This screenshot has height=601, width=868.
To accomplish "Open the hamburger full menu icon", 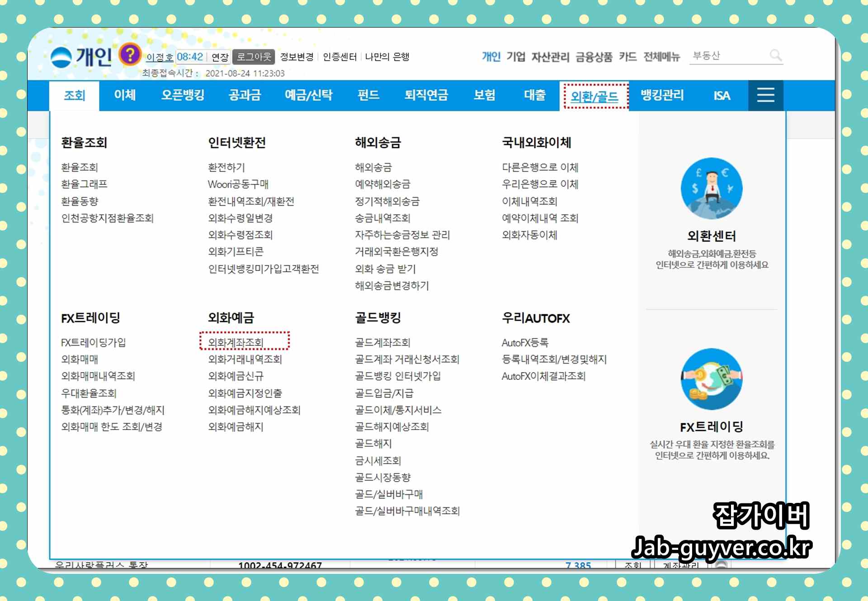I will tap(765, 95).
